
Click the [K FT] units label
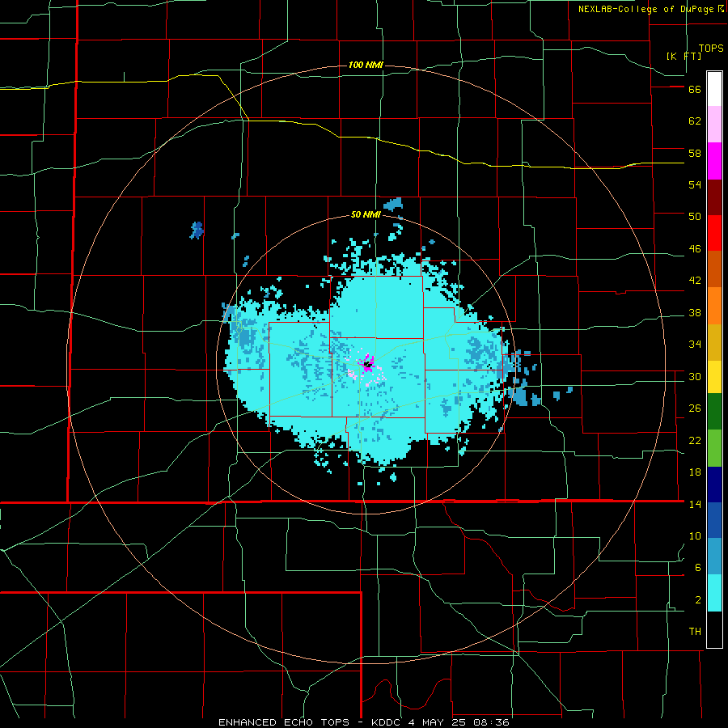684,56
